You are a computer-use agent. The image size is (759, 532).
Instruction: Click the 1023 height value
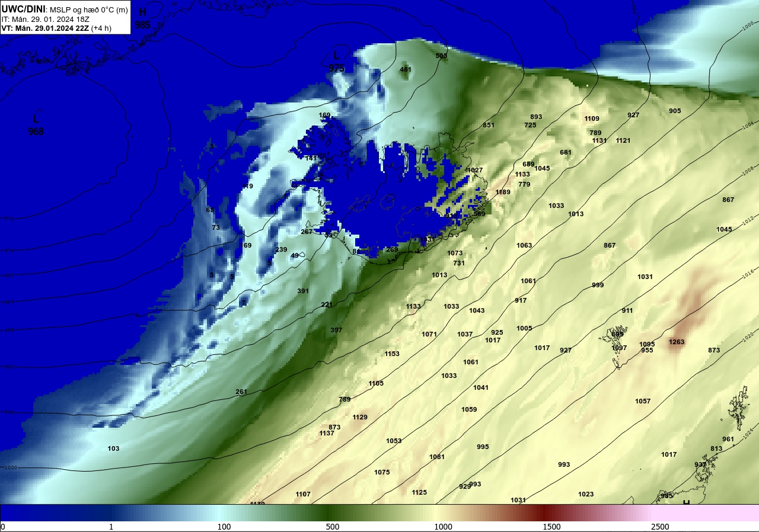586,494
